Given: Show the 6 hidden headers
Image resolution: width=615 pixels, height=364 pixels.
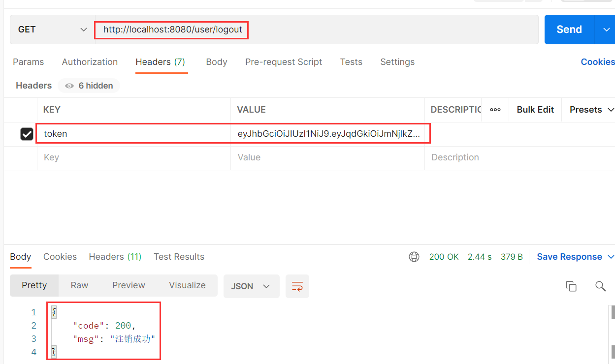Looking at the screenshot, I should click(89, 86).
